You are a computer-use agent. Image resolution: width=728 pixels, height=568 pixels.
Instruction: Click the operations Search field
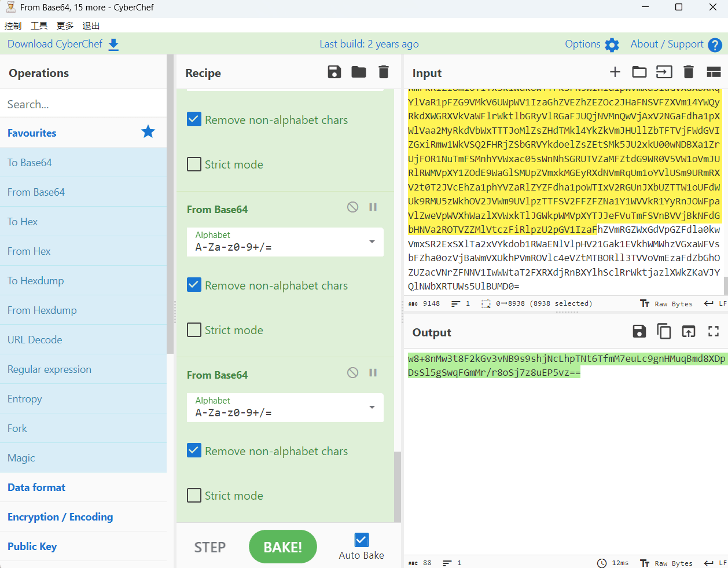tap(83, 104)
